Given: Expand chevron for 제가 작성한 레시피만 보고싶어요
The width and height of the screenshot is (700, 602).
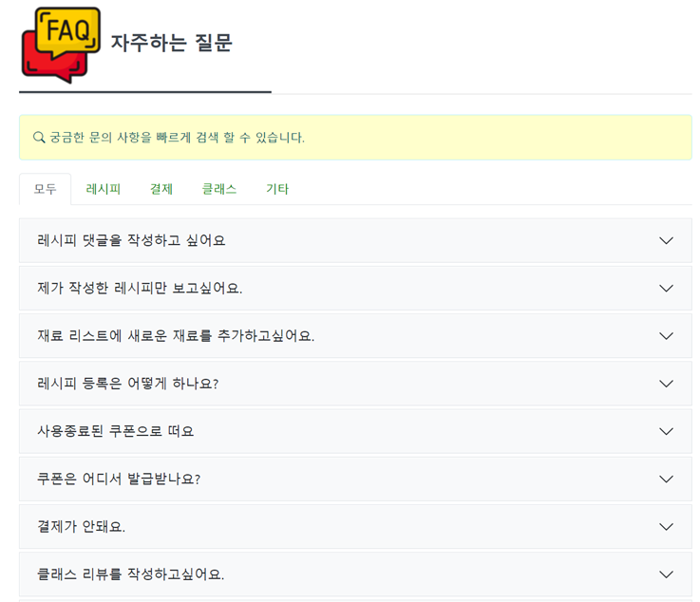Looking at the screenshot, I should tap(666, 289).
